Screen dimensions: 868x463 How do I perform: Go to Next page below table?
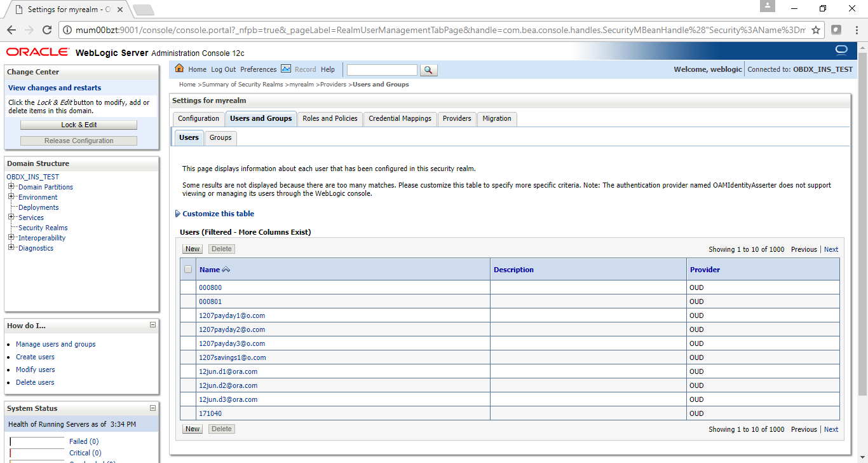pos(831,429)
